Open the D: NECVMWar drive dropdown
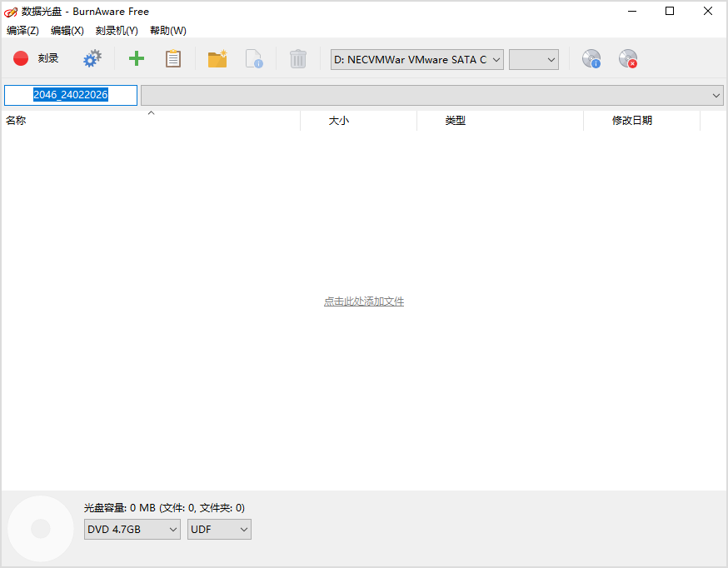The width and height of the screenshot is (728, 568). [x=416, y=59]
